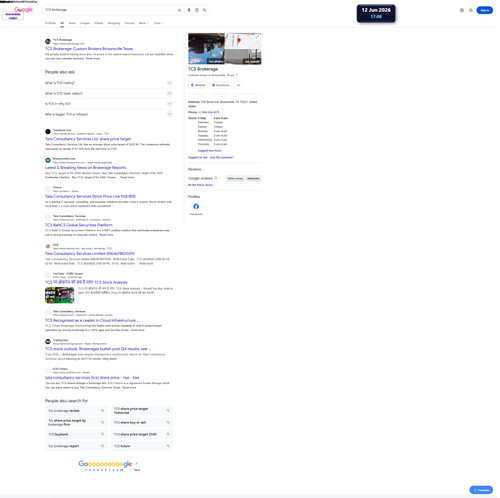Click the Directions button in knowledge panel

click(x=221, y=85)
